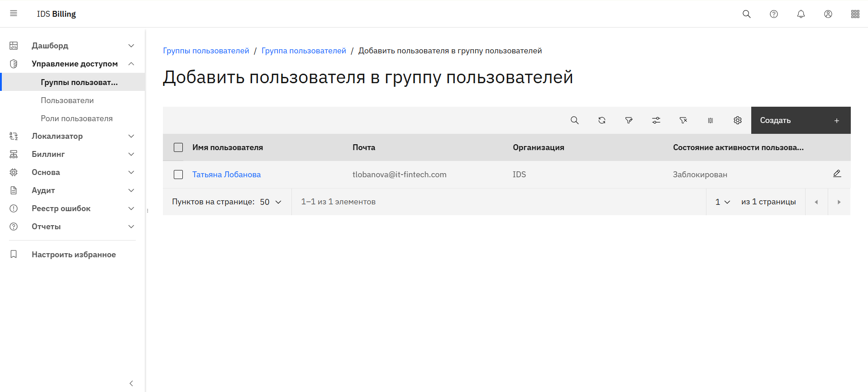Viewport: 868px width, 392px height.
Task: Check the Татьяна Лобанова row checkbox
Action: tap(178, 175)
